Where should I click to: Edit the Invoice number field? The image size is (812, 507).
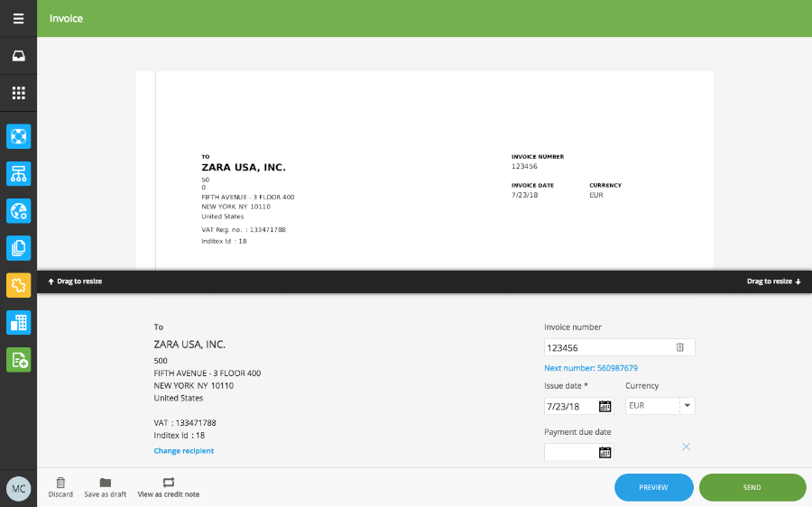pyautogui.click(x=619, y=347)
